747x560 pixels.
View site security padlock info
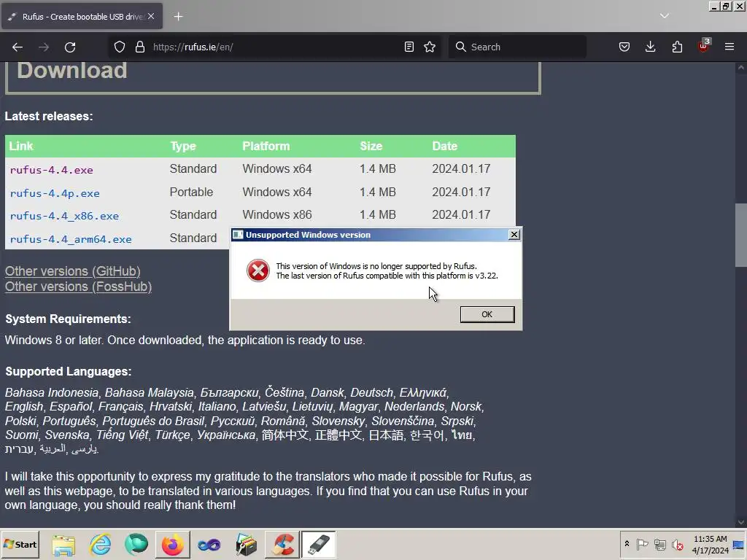139,47
